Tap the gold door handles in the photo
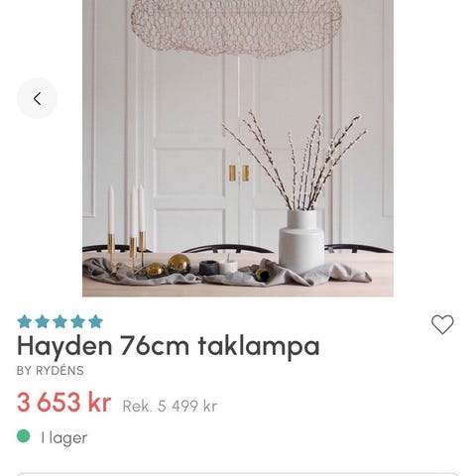Image resolution: width=476 pixels, height=476 pixels. point(239,173)
